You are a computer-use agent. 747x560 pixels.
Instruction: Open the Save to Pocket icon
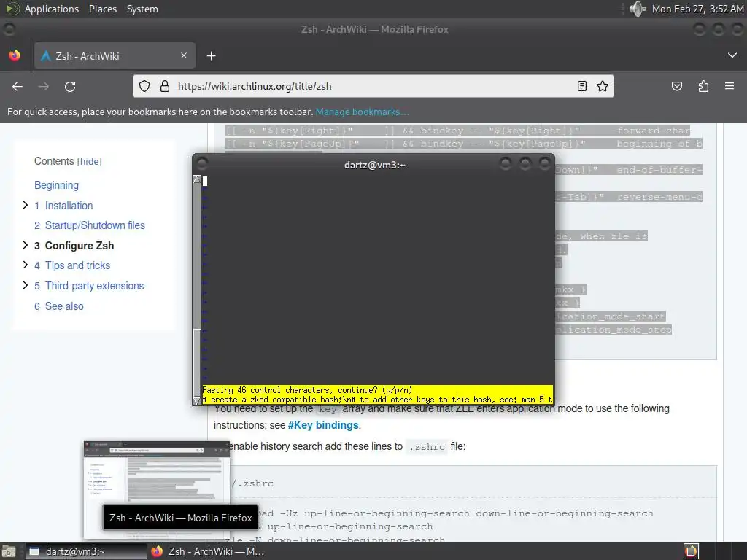677,86
